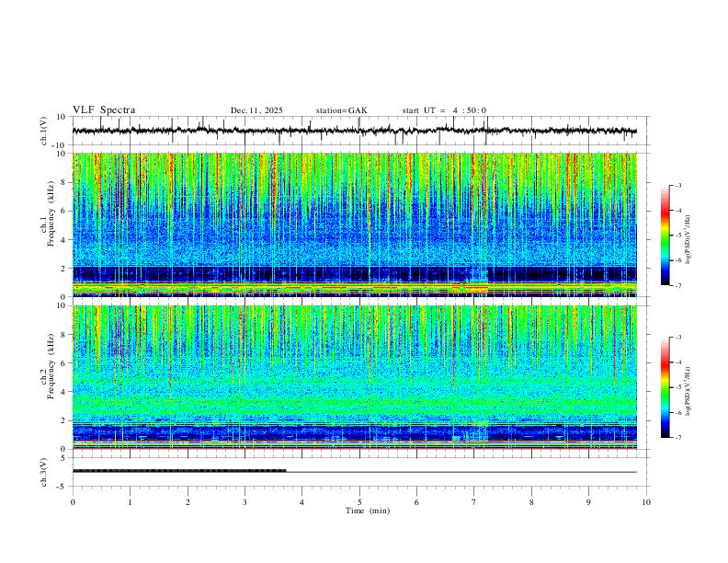The width and height of the screenshot is (728, 563).
Task: Click the ch.2 'Frequency (kHz)' axis label
Action: (x=51, y=366)
